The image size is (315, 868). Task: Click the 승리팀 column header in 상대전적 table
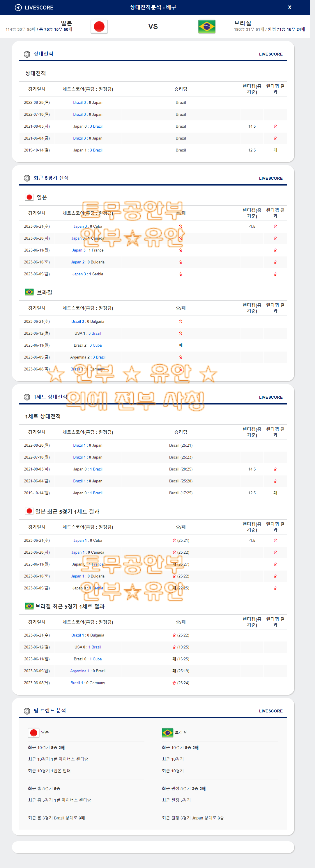click(180, 89)
